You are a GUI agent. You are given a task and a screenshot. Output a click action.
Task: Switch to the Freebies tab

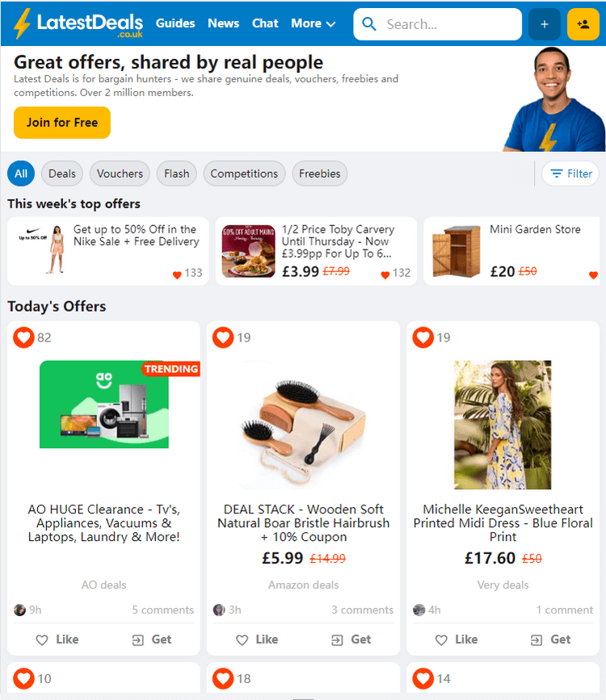pyautogui.click(x=319, y=174)
